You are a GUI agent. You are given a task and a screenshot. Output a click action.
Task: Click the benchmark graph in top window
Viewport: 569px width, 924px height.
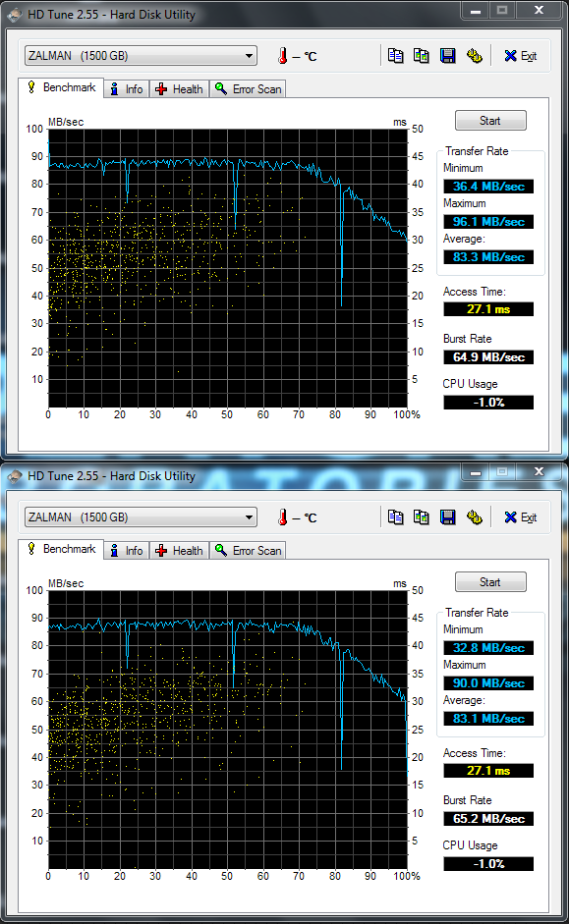(228, 268)
